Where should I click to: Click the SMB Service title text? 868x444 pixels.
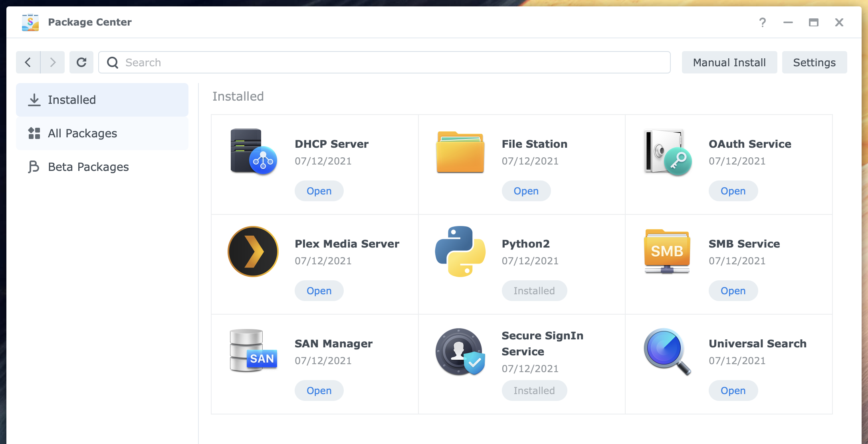coord(744,244)
